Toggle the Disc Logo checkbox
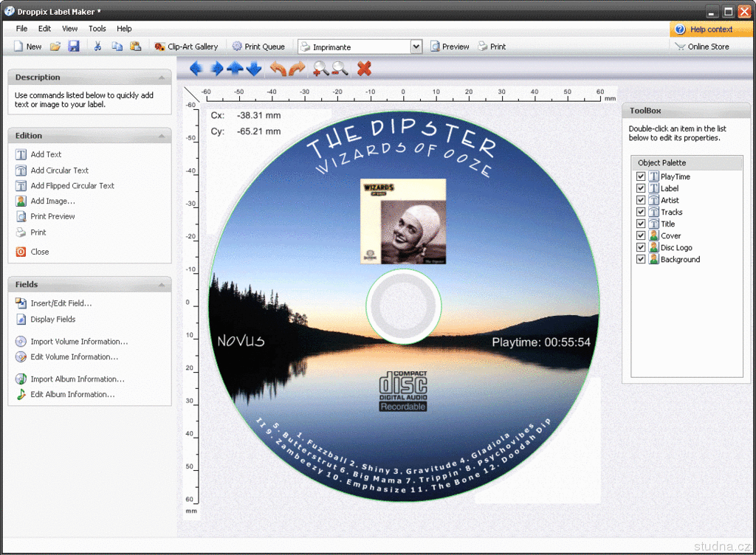Screen dimensions: 756x555 coord(641,247)
